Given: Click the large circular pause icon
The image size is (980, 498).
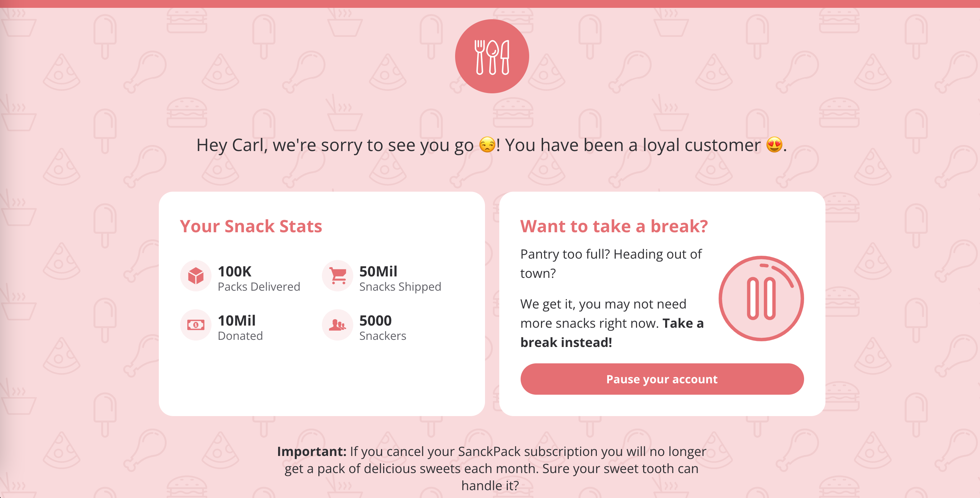Looking at the screenshot, I should [x=761, y=299].
